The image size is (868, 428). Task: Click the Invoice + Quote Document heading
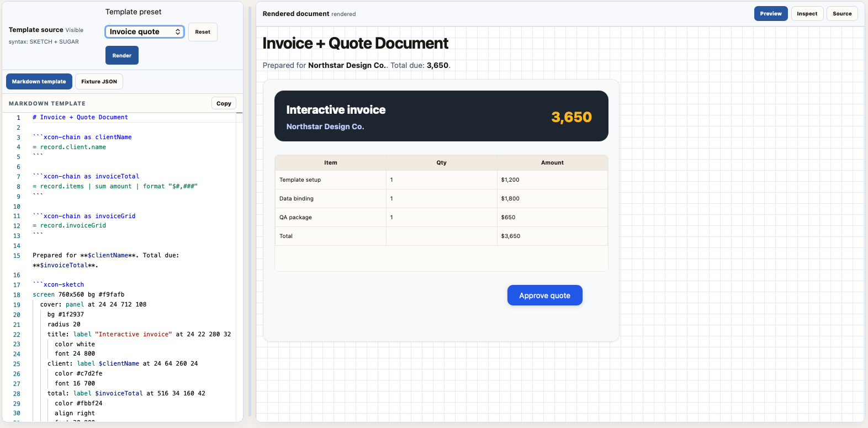click(356, 43)
